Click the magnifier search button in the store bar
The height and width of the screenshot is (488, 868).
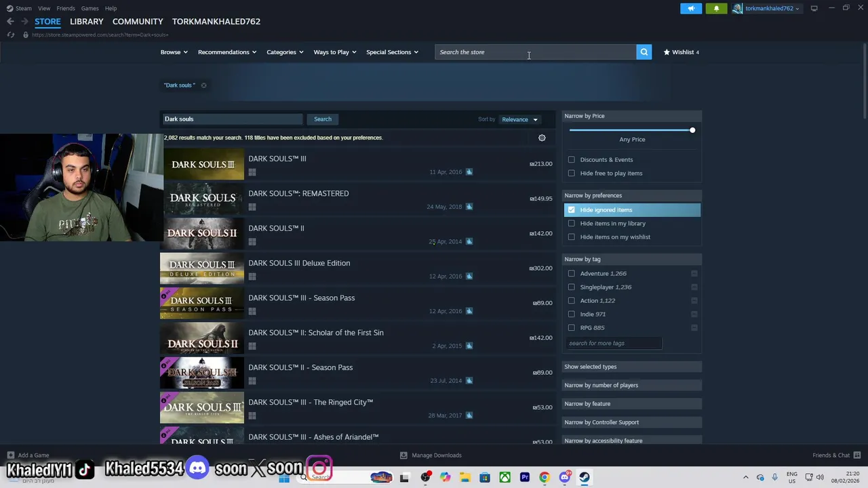(644, 52)
